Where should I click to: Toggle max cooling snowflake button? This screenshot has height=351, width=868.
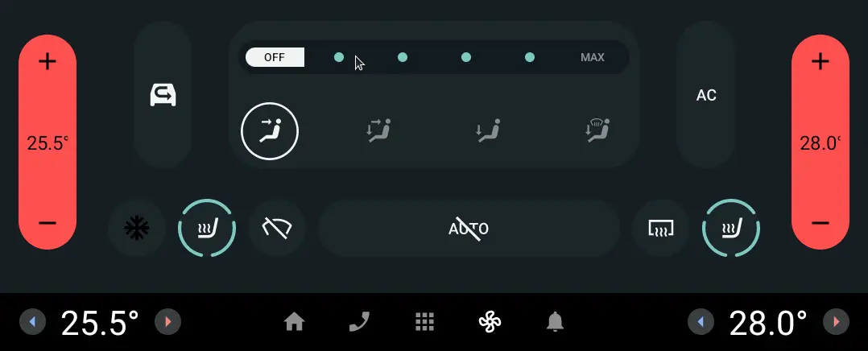(137, 228)
